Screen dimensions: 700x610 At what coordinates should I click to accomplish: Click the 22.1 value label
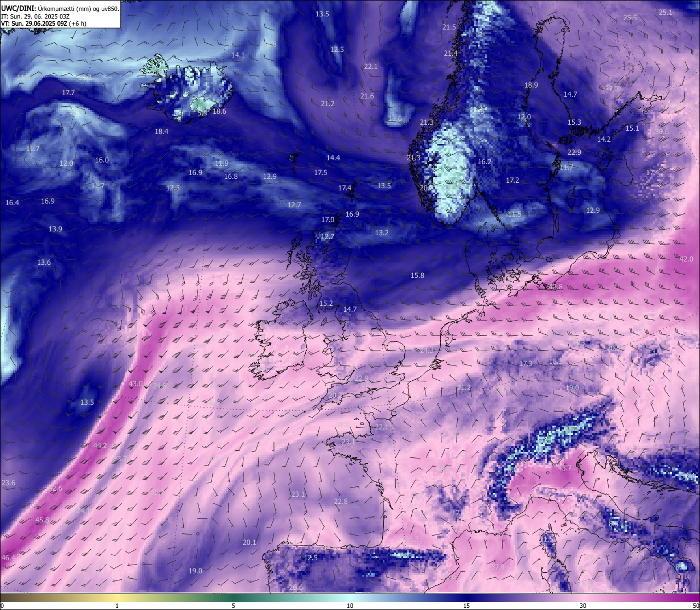(371, 66)
